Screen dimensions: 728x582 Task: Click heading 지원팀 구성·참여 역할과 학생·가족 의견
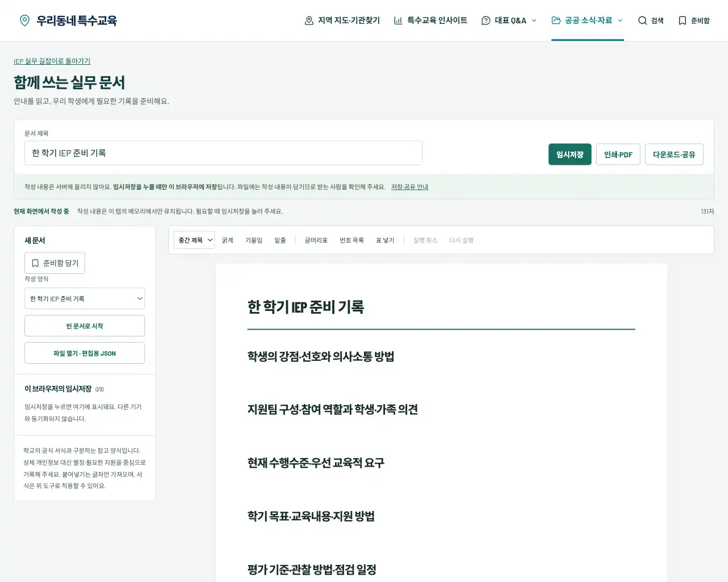point(333,409)
